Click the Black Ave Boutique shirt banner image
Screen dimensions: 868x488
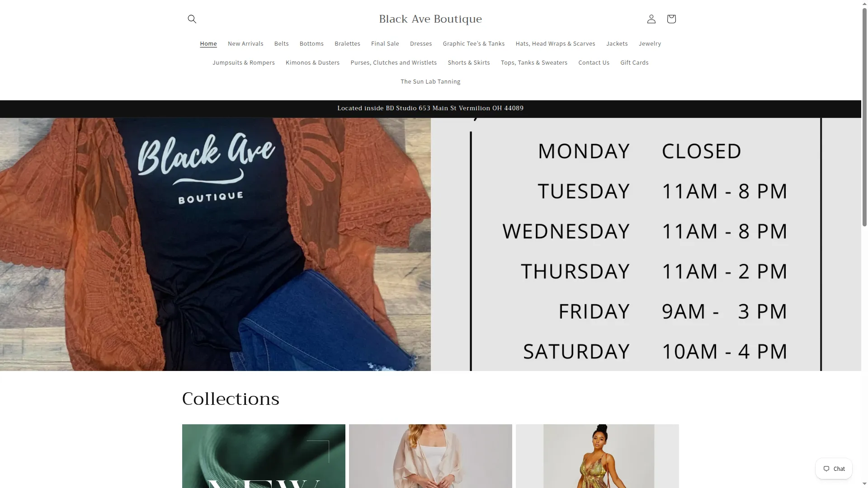click(x=215, y=244)
